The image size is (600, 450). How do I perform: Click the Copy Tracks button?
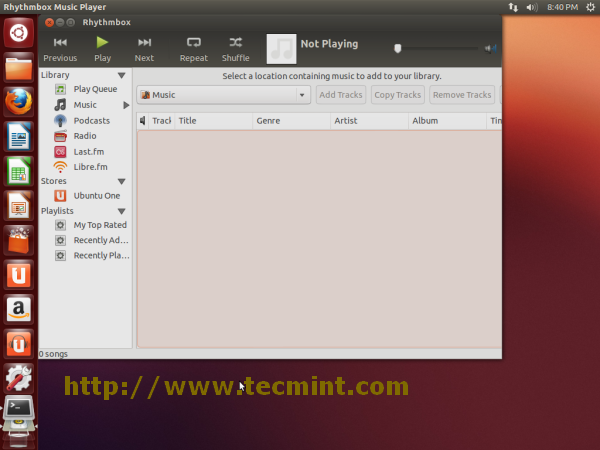[x=398, y=95]
